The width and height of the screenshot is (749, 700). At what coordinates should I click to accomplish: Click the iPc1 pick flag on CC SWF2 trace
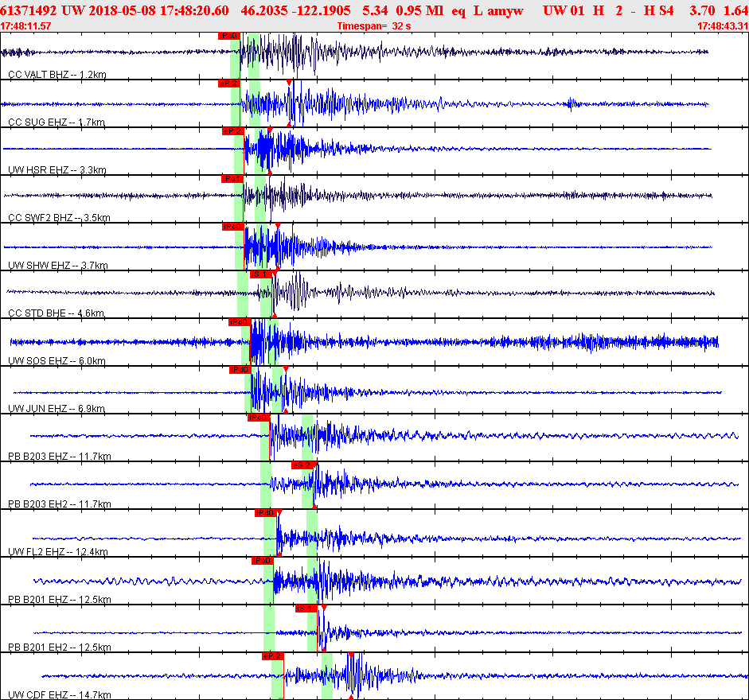(232, 179)
